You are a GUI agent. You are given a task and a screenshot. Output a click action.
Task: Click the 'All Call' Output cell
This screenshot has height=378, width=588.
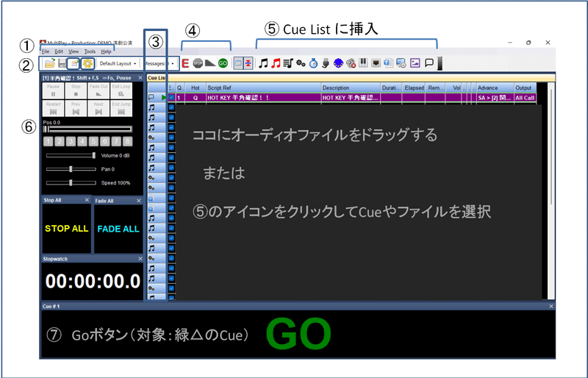tap(525, 98)
